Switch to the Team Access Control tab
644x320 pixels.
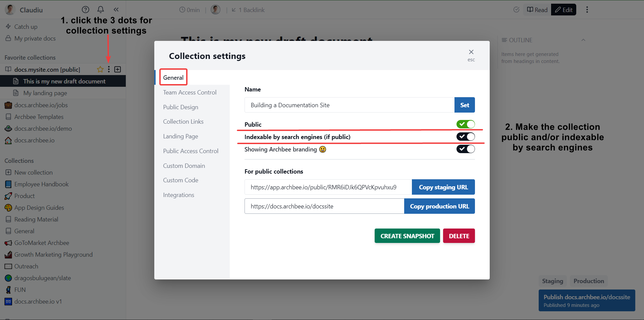[190, 92]
